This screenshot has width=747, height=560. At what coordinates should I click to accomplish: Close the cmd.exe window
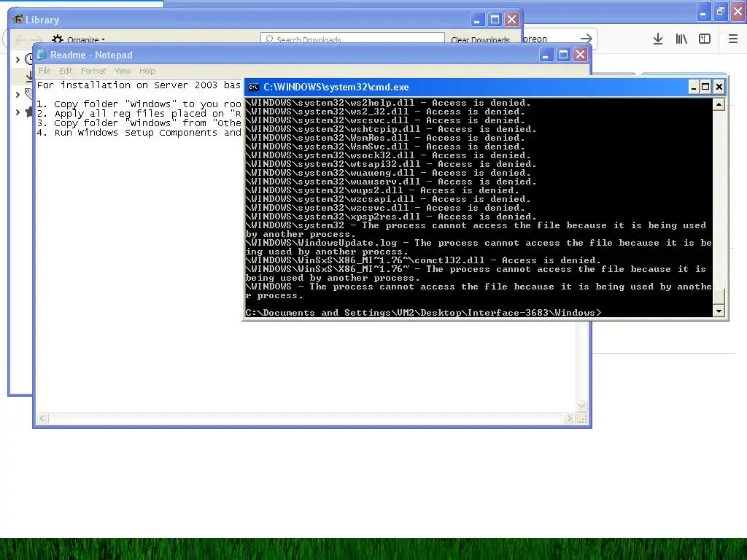coord(719,87)
